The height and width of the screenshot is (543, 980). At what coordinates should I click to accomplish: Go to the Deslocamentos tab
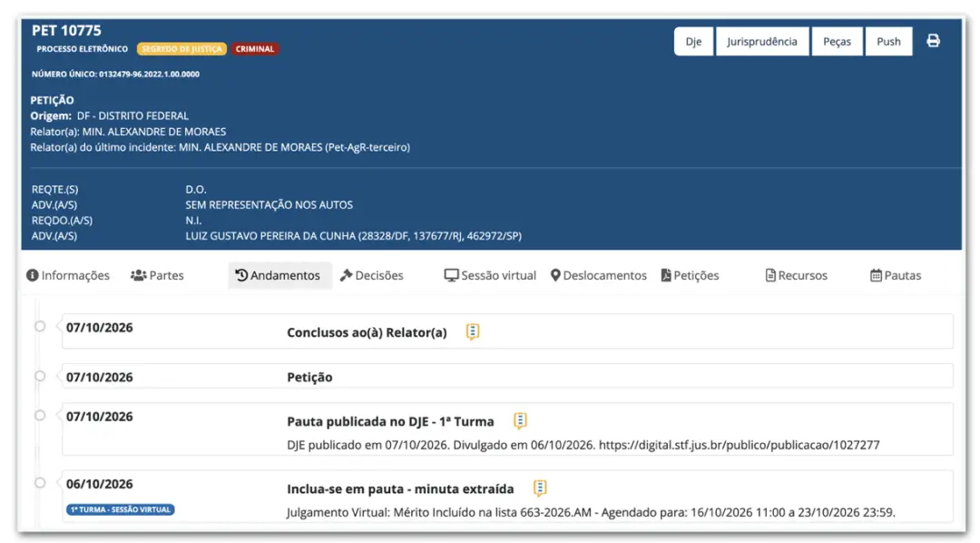(598, 275)
